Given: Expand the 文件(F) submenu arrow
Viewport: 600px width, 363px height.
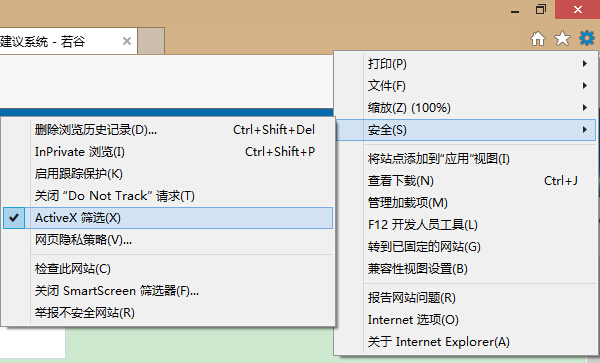Looking at the screenshot, I should pyautogui.click(x=585, y=86).
